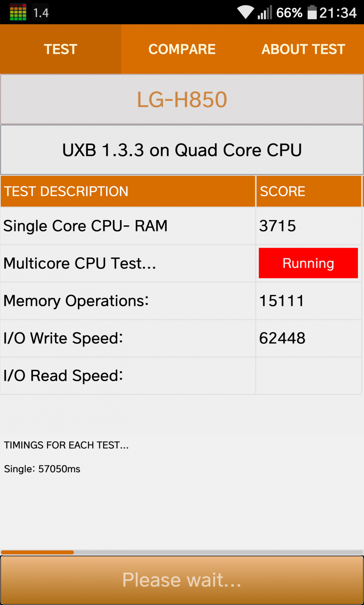Tap the Wi-Fi signal icon
Screen dimensions: 364x605
pos(246,12)
